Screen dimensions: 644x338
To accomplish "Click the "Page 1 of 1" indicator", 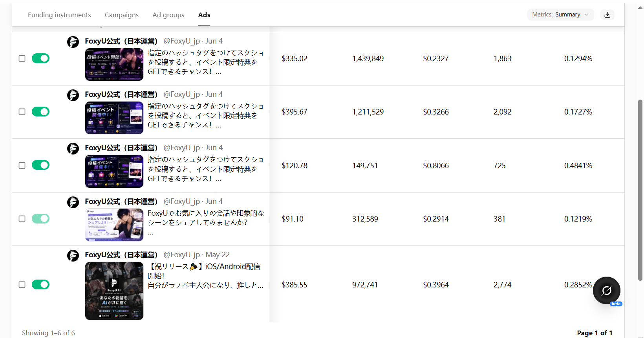I will pyautogui.click(x=595, y=333).
